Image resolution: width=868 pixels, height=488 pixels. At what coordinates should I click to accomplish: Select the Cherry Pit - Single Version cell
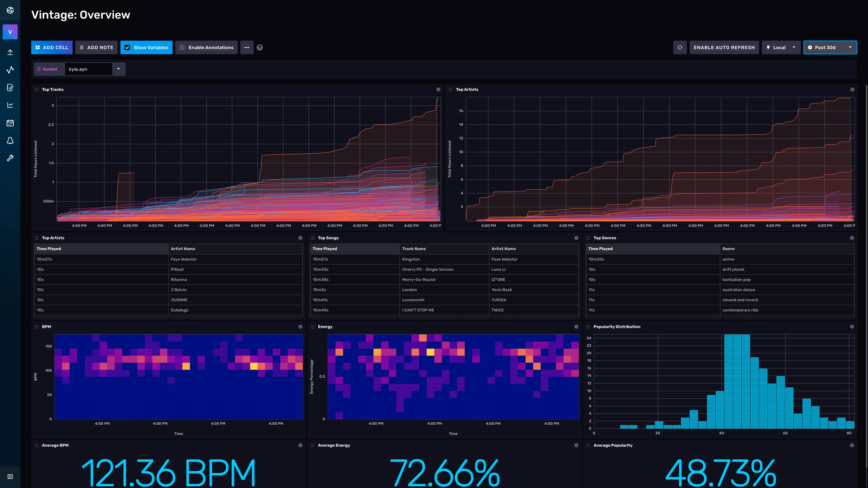444,269
